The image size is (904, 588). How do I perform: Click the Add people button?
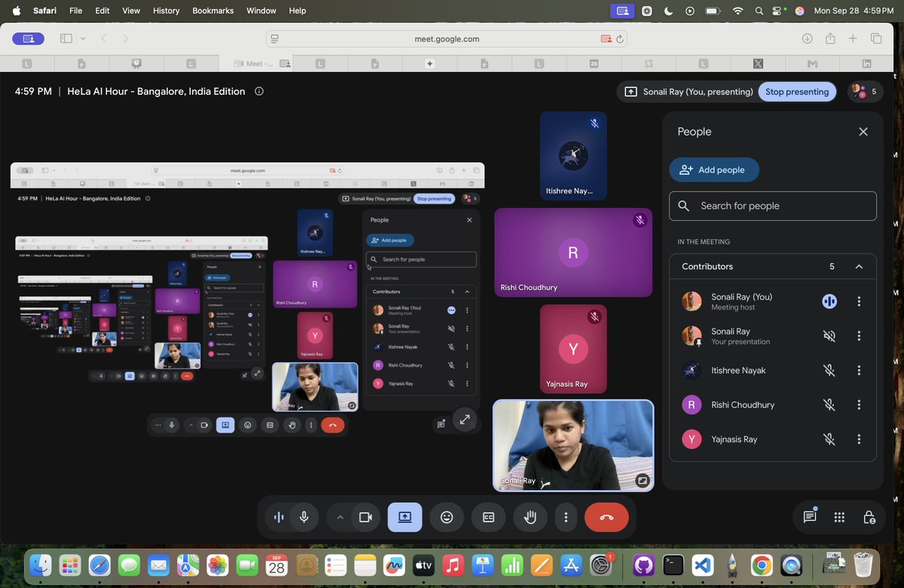tap(714, 170)
